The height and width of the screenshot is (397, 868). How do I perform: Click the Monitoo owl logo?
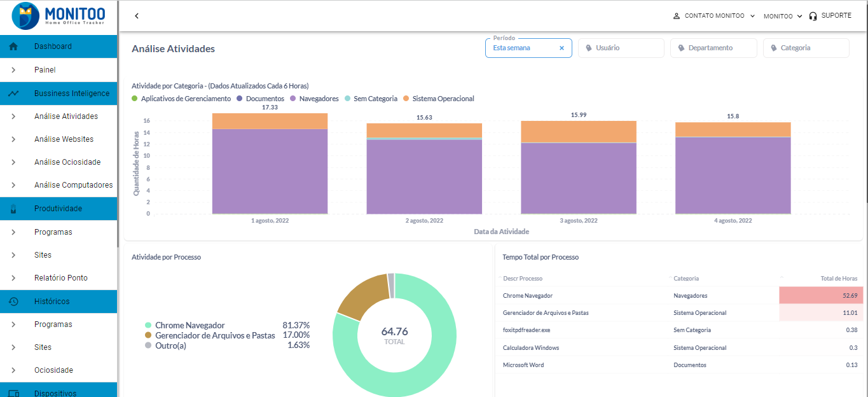tap(25, 16)
